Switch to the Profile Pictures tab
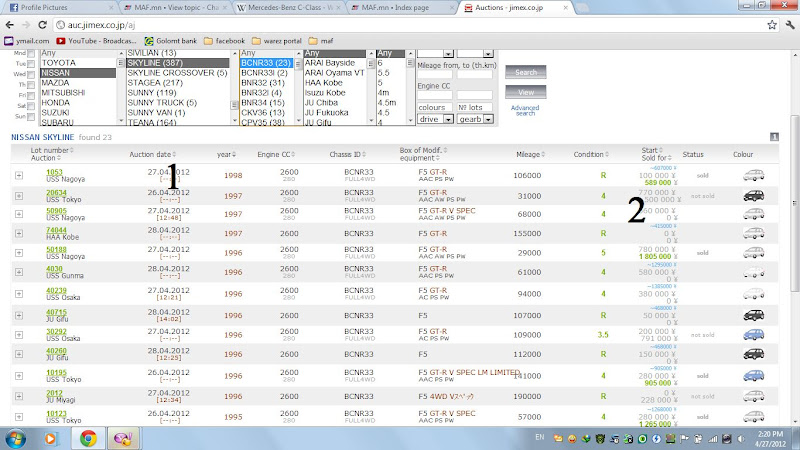 (x=60, y=8)
